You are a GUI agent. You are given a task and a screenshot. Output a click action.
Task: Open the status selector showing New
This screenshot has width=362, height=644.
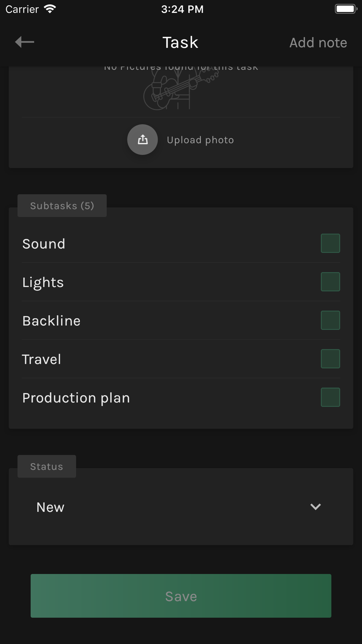174,507
